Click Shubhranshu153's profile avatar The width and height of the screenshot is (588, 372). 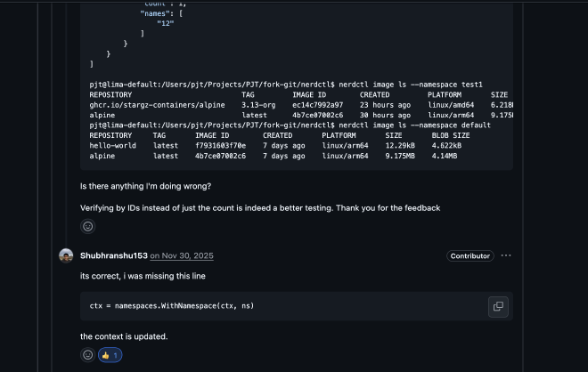66,255
